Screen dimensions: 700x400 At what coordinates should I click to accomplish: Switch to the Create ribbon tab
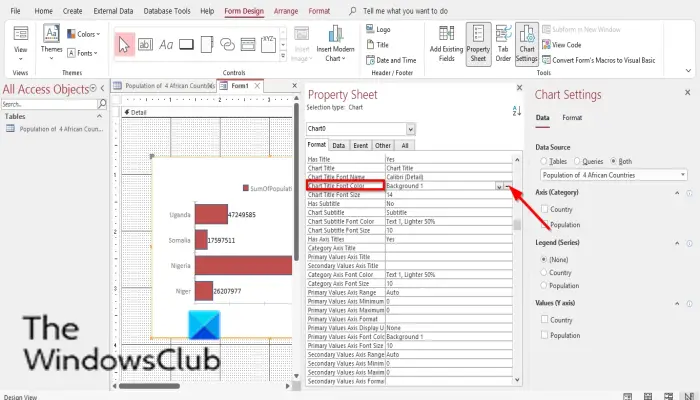pos(72,11)
